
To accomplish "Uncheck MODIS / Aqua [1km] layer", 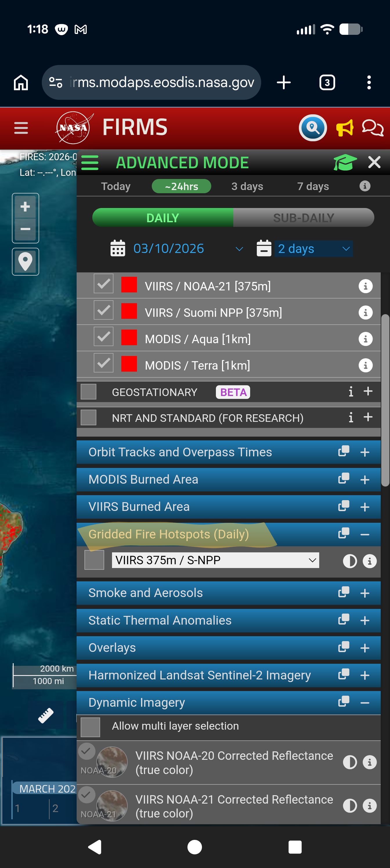I will click(x=104, y=336).
